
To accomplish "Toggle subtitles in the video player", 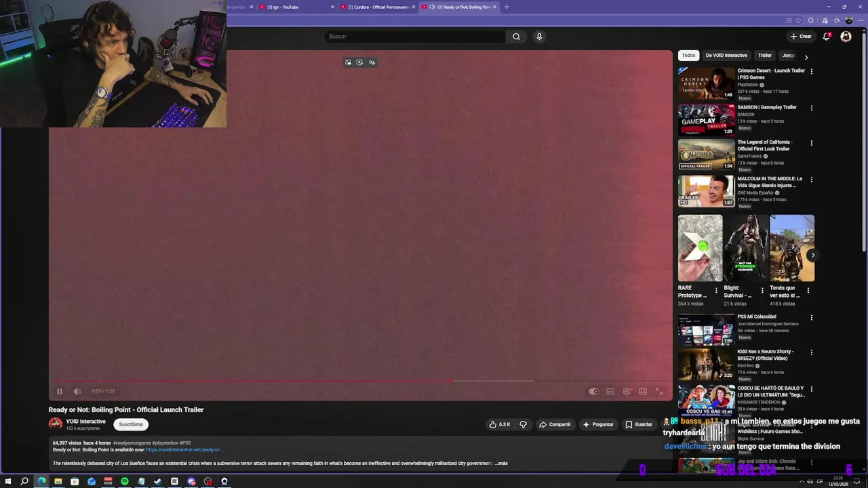I will coord(610,391).
